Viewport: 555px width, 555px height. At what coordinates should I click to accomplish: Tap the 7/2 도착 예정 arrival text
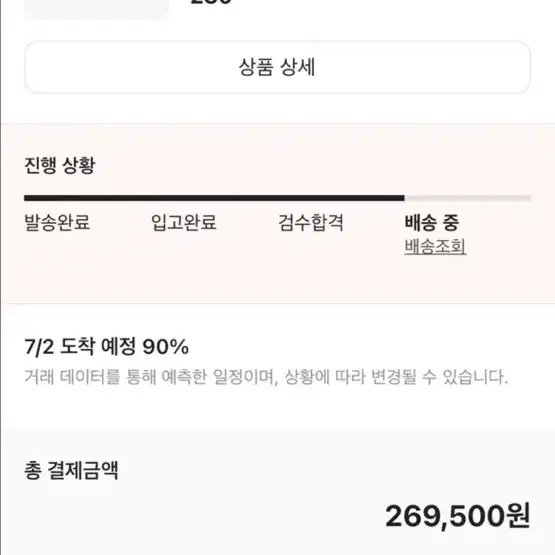click(x=80, y=346)
